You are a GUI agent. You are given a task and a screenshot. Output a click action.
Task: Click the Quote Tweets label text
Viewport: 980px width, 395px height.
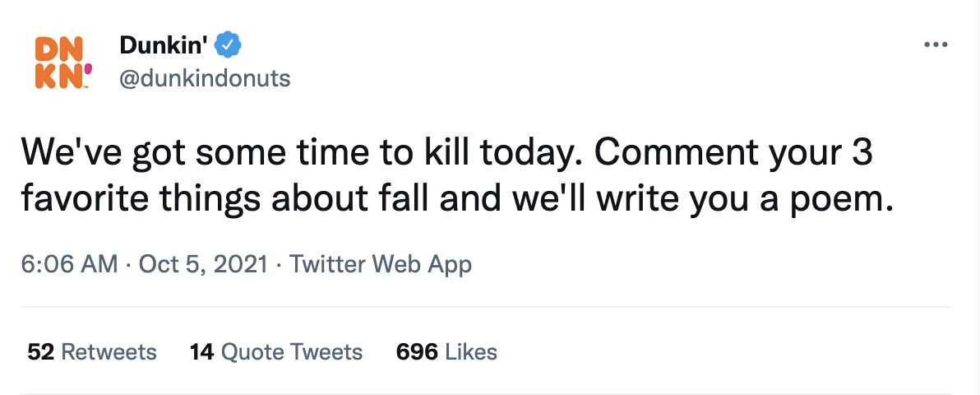click(x=292, y=352)
